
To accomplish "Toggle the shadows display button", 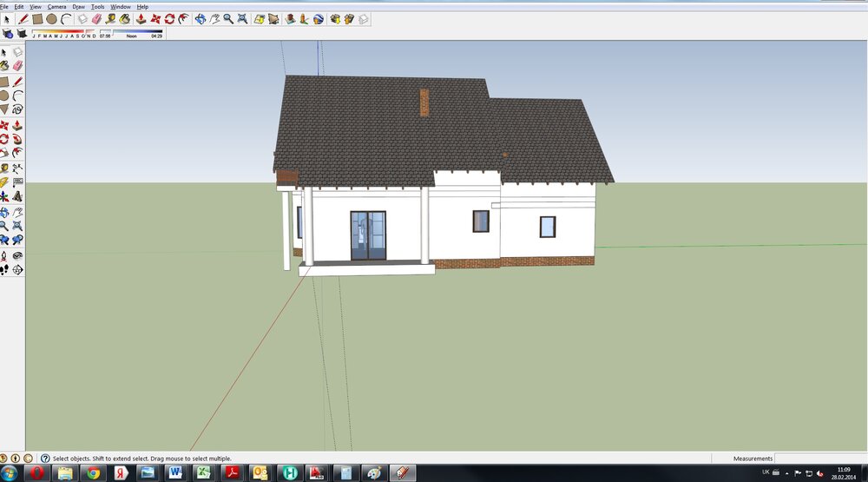I will (x=21, y=34).
